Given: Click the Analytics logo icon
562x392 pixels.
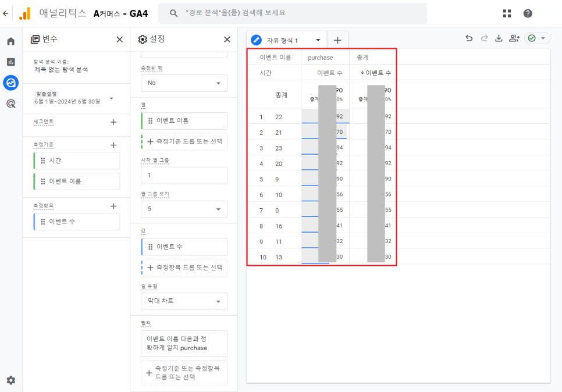Looking at the screenshot, I should tap(25, 13).
